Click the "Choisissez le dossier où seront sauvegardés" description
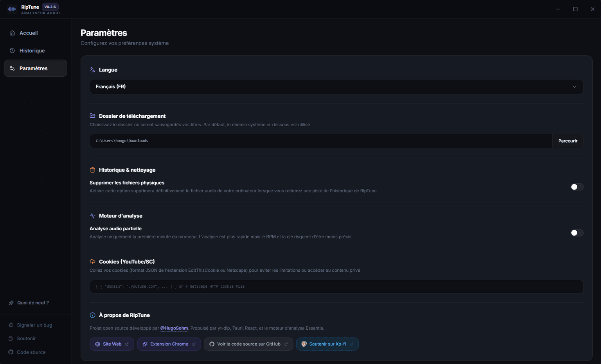Viewport: 601px width, 364px height. point(200,125)
